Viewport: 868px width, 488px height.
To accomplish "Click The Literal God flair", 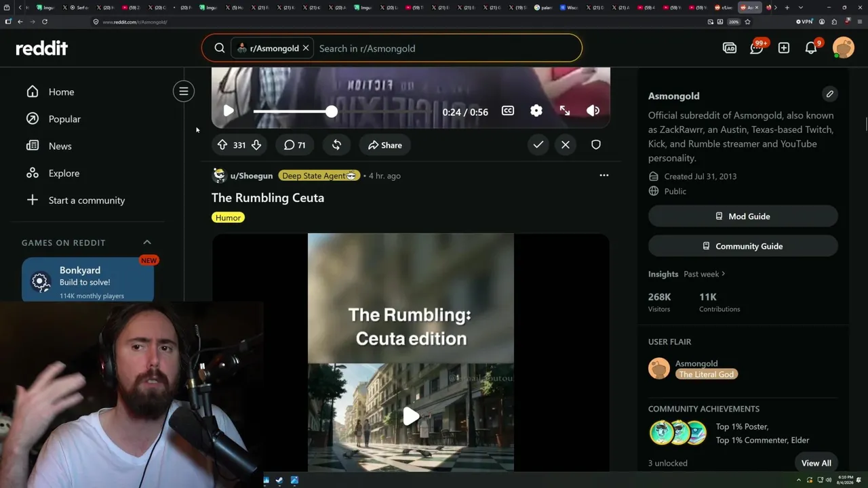I will [707, 374].
